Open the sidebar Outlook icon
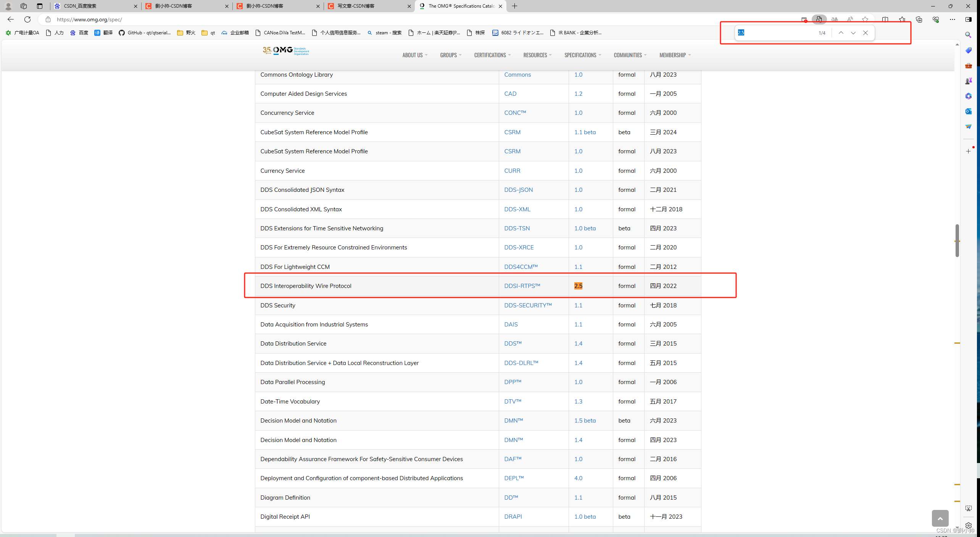980x537 pixels. tap(968, 111)
